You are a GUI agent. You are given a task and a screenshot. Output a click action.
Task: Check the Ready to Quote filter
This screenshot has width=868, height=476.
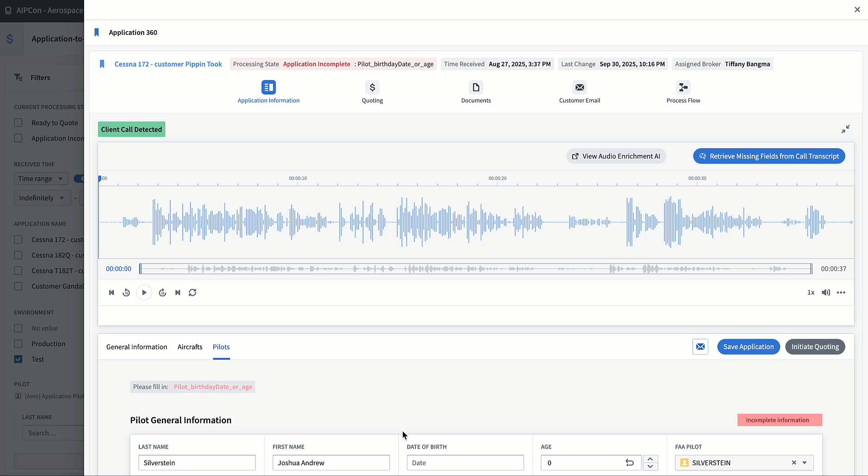pos(18,123)
